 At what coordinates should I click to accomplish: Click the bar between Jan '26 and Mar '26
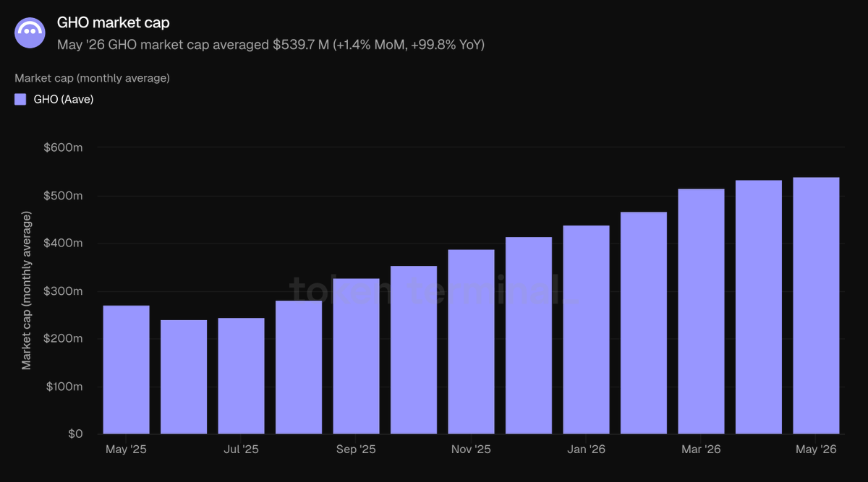[644, 323]
